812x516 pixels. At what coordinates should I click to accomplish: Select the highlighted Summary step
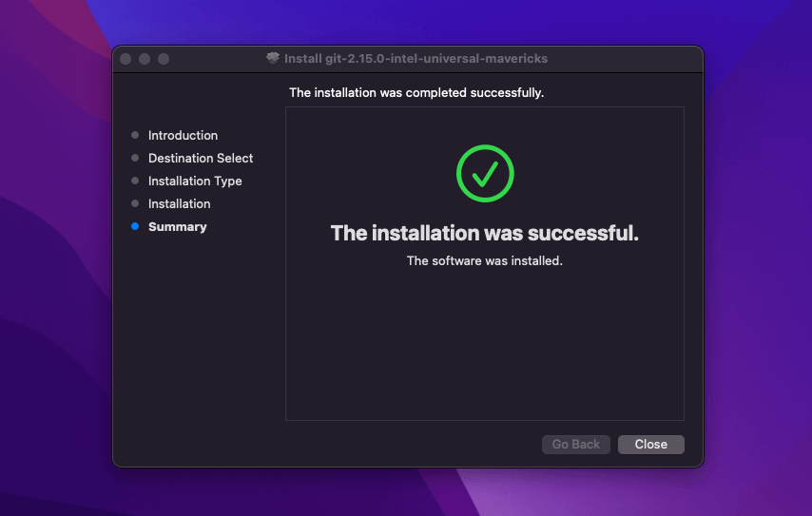[x=177, y=227]
